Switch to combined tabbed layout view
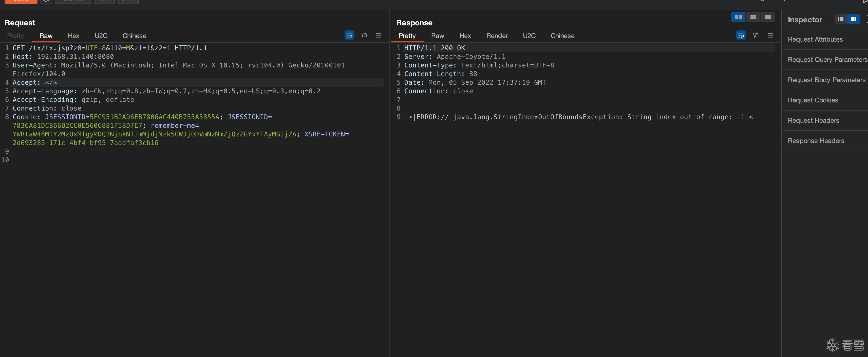This screenshot has height=357, width=868. pos(768,17)
